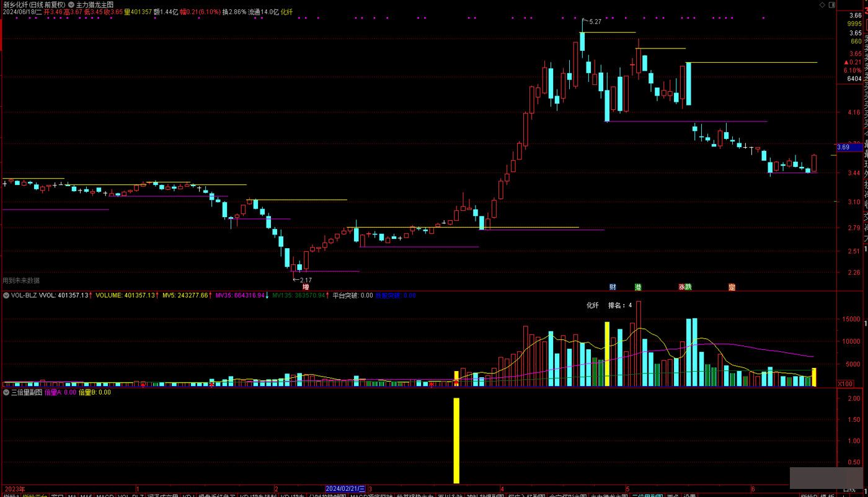
Task: Click the X100 unit label on volume axis
Action: click(x=845, y=383)
